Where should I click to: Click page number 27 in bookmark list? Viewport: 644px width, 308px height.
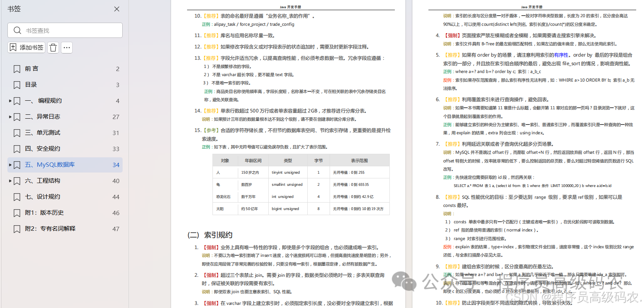click(116, 117)
